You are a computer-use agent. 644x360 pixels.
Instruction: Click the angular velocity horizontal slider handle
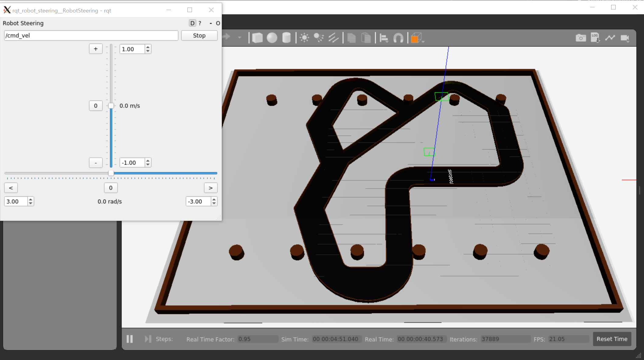click(111, 173)
